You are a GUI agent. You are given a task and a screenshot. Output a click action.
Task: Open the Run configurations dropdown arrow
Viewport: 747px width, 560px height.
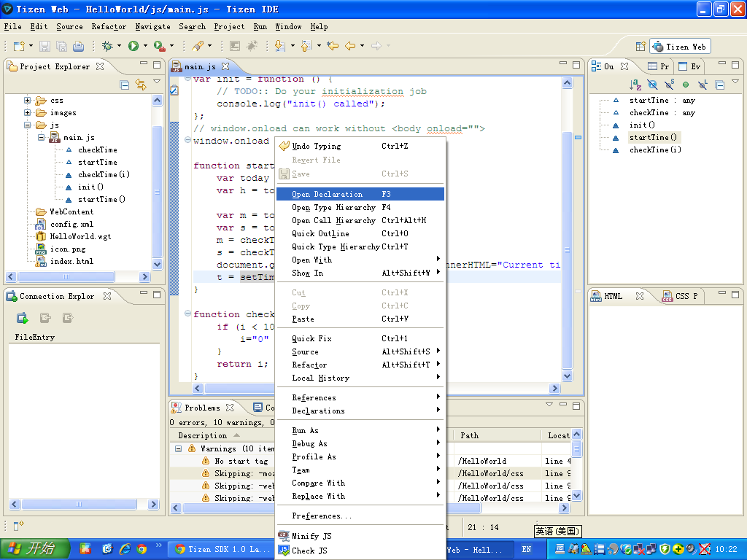coord(145,46)
